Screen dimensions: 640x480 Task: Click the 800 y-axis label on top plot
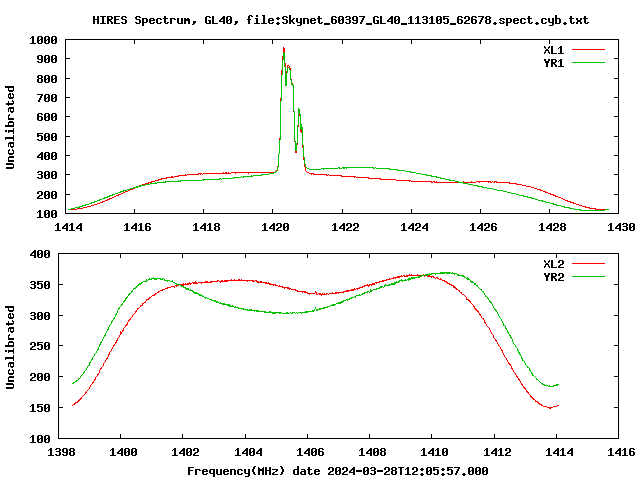pyautogui.click(x=47, y=79)
